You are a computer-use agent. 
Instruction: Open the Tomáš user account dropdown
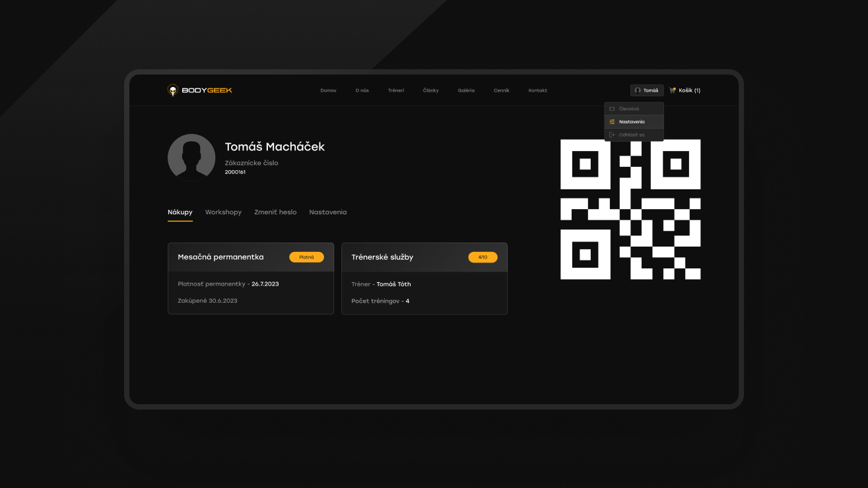click(647, 90)
